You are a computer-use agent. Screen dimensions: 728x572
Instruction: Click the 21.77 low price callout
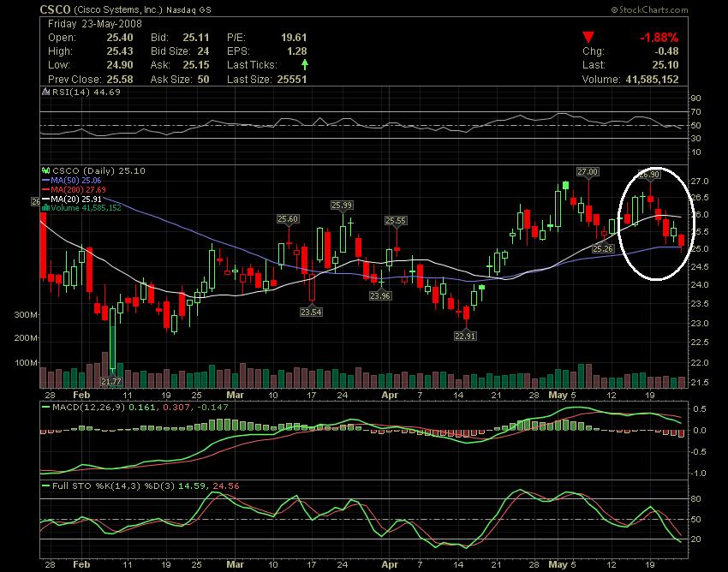coord(111,382)
